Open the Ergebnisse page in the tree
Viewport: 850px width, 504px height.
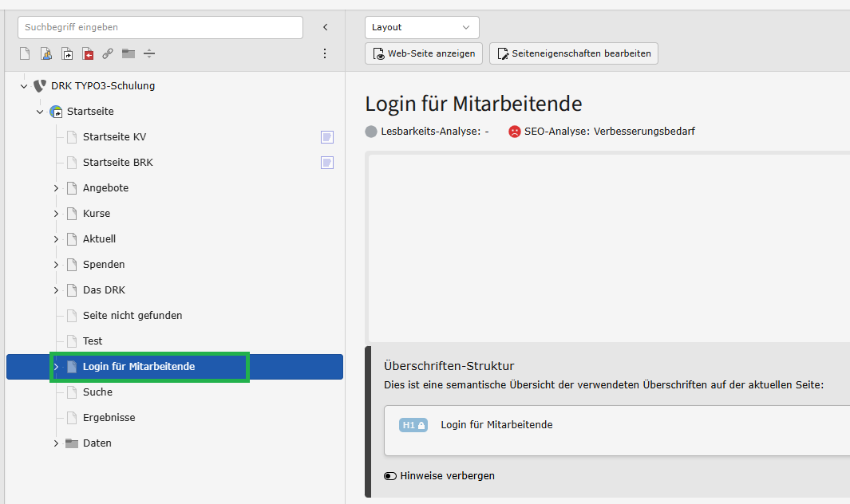click(109, 417)
